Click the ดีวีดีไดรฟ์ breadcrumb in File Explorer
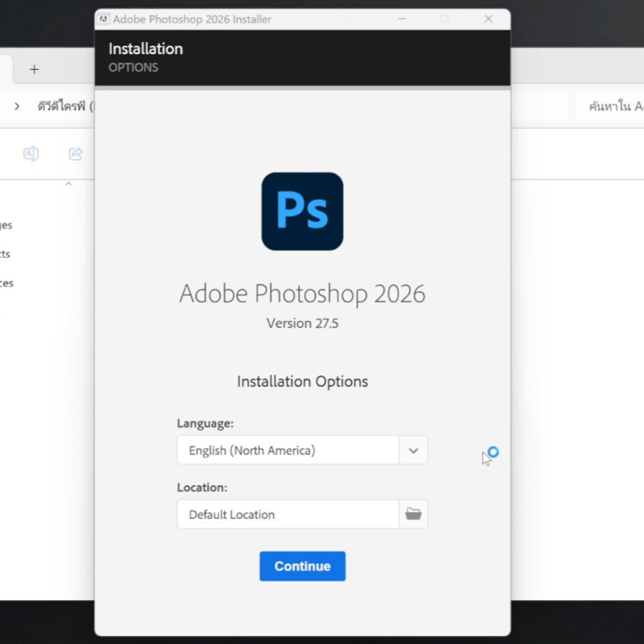This screenshot has width=644, height=644. pos(62,106)
